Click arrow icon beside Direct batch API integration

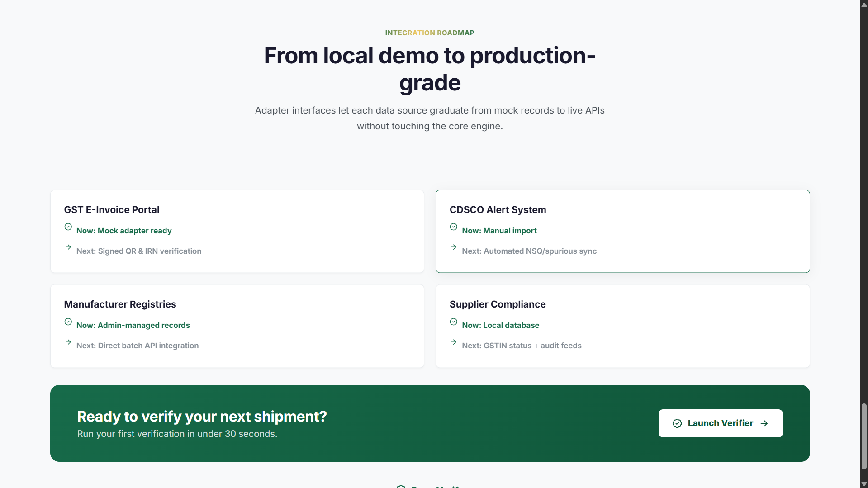[68, 342]
